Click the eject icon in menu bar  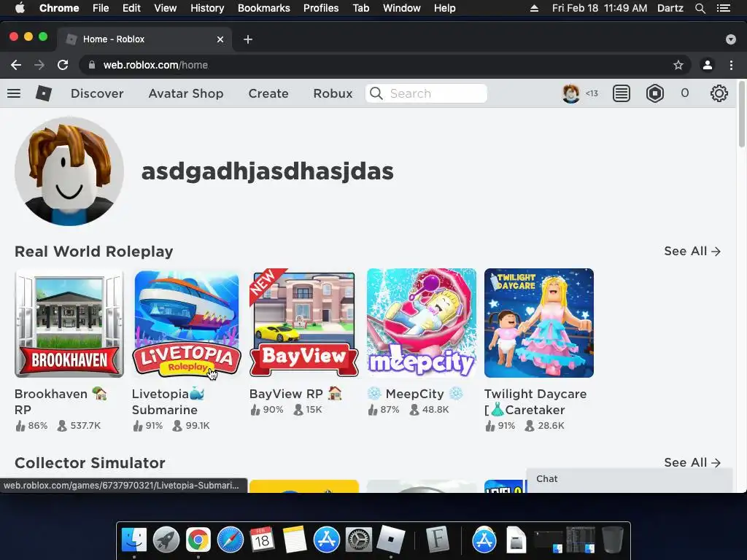point(534,8)
